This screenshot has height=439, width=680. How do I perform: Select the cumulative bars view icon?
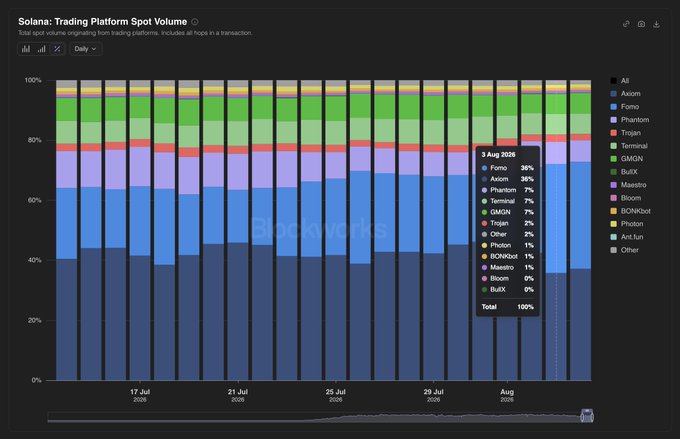point(42,49)
